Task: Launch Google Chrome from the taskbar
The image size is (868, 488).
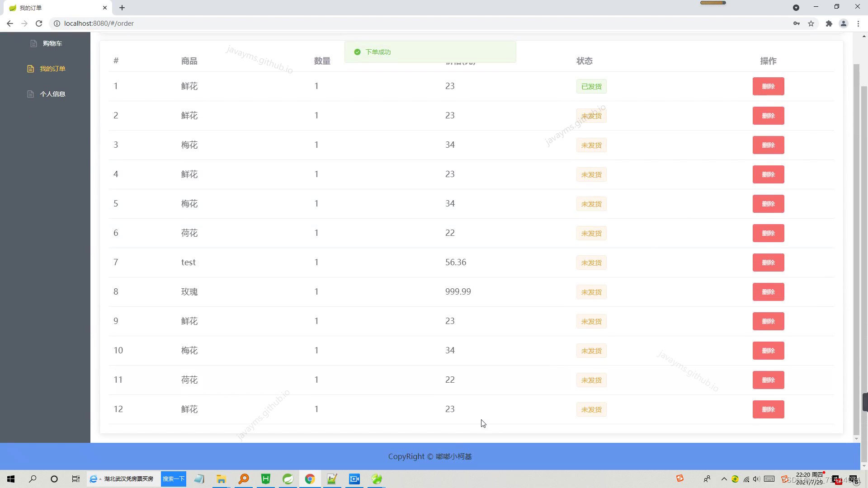Action: pyautogui.click(x=310, y=479)
